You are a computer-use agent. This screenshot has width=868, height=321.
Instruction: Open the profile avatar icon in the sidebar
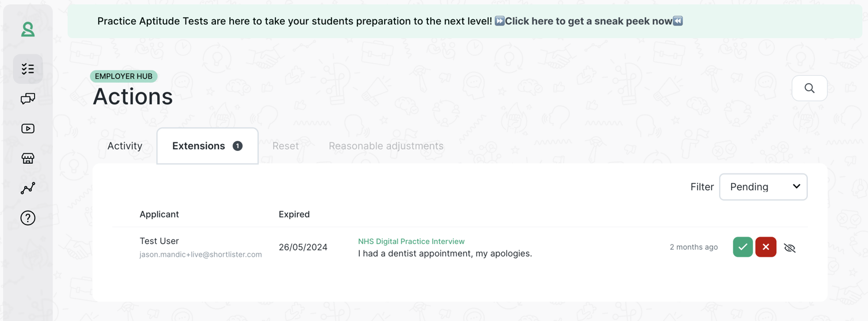[x=28, y=29]
